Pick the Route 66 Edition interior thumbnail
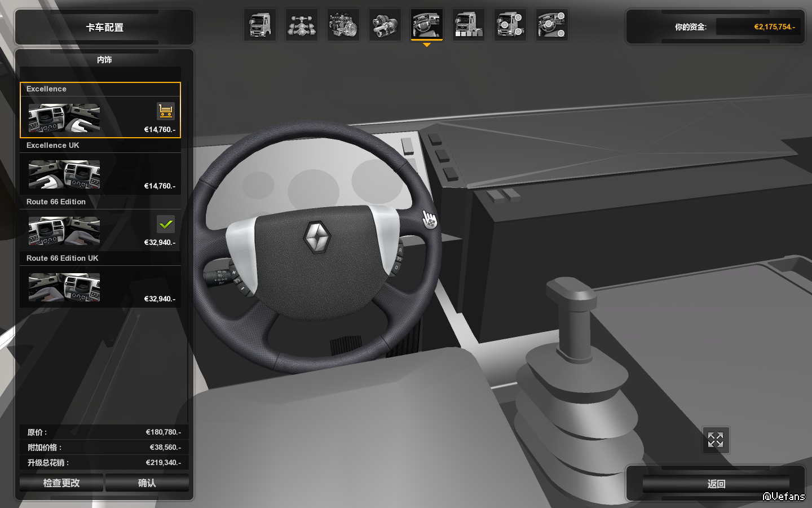The width and height of the screenshot is (812, 508). [64, 231]
